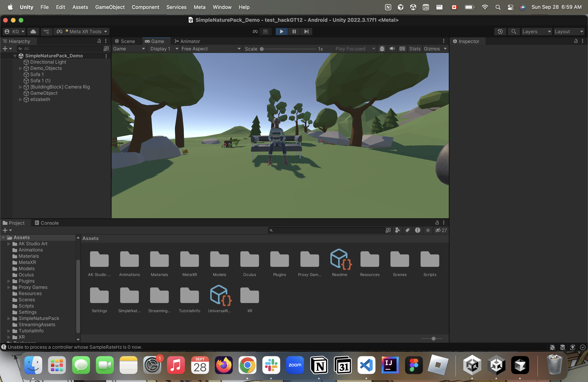Viewport: 588px width, 382px height.
Task: Click the Pause button
Action: [294, 31]
